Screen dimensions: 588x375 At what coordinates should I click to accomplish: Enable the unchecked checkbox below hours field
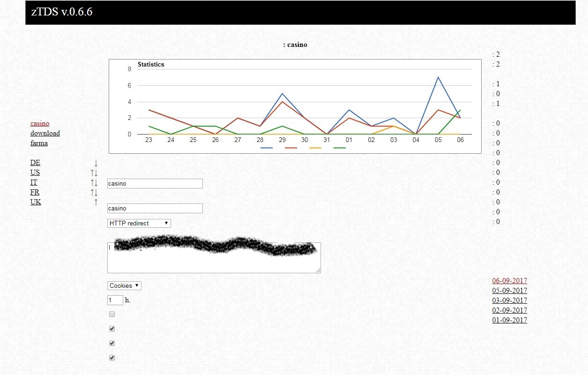point(112,314)
